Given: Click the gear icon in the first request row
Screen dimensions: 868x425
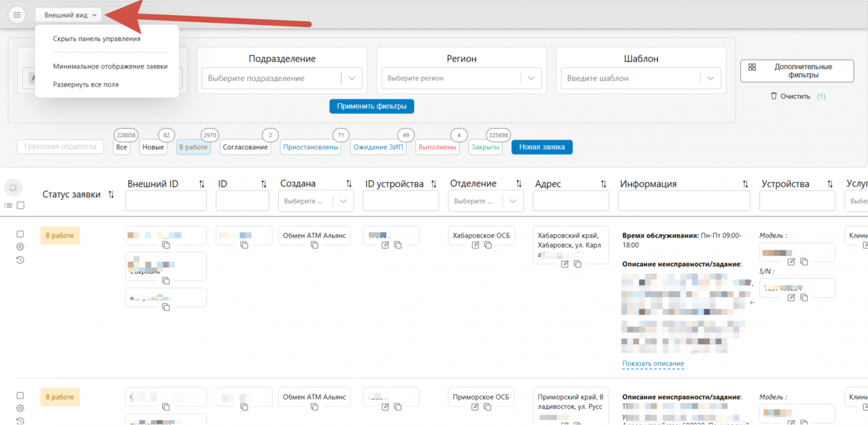Looking at the screenshot, I should (x=20, y=247).
